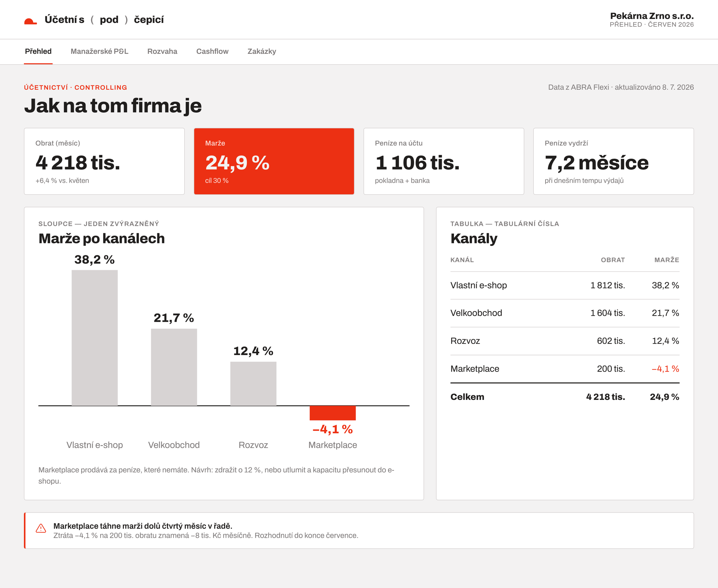Click the Marketplace row name in table
The image size is (718, 588).
click(475, 369)
